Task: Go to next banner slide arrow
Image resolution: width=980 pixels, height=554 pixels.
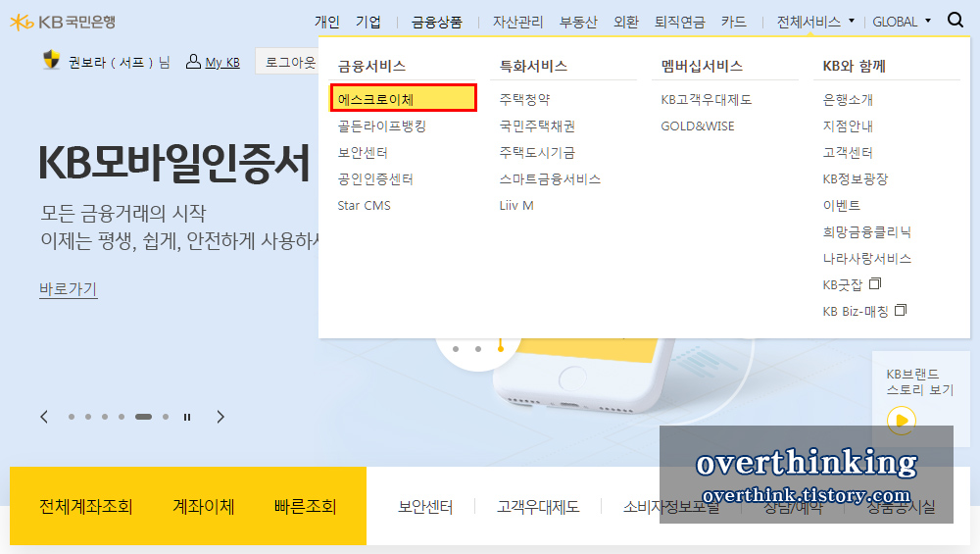Action: (220, 417)
